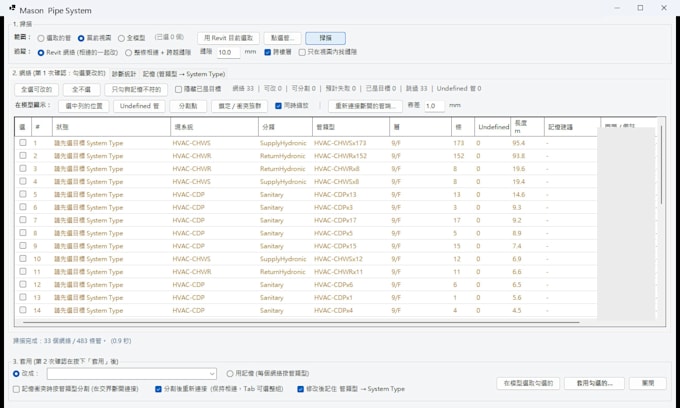
Task: Sort by the 狀態 column header
Action: point(111,127)
